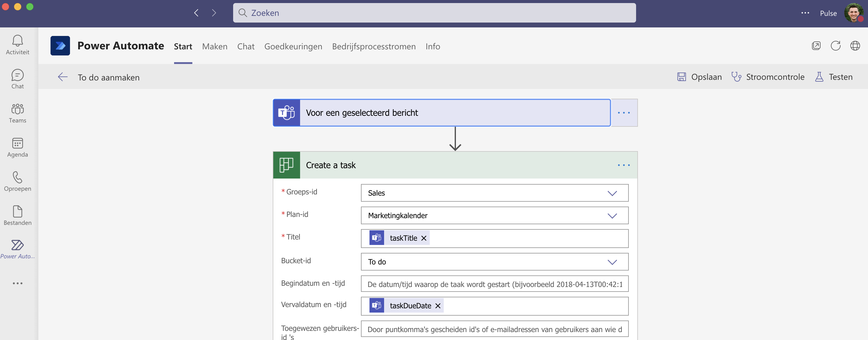This screenshot has width=868, height=340.
Task: Click the Power Automate app logo
Action: (x=60, y=46)
